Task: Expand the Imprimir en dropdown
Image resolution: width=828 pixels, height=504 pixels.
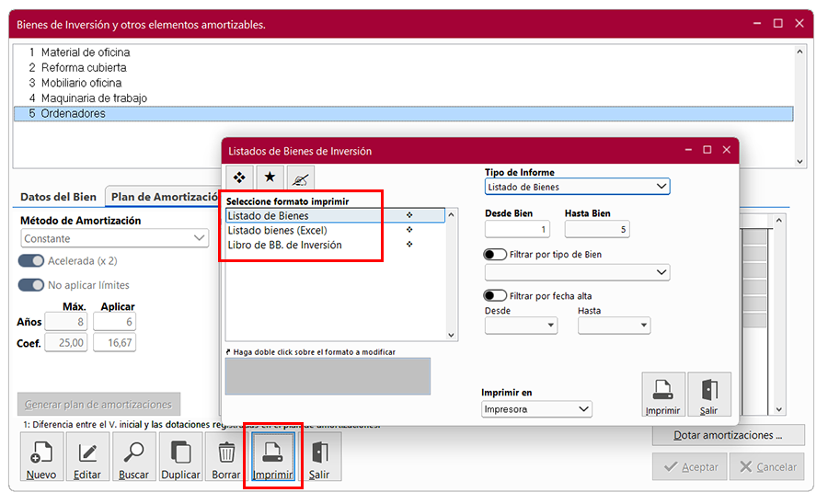Action: point(536,409)
